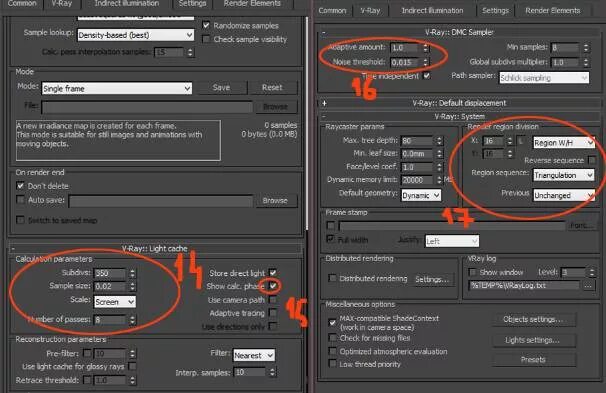Click the irradiance map Reset button
The height and width of the screenshot is (393, 606).
[x=272, y=88]
